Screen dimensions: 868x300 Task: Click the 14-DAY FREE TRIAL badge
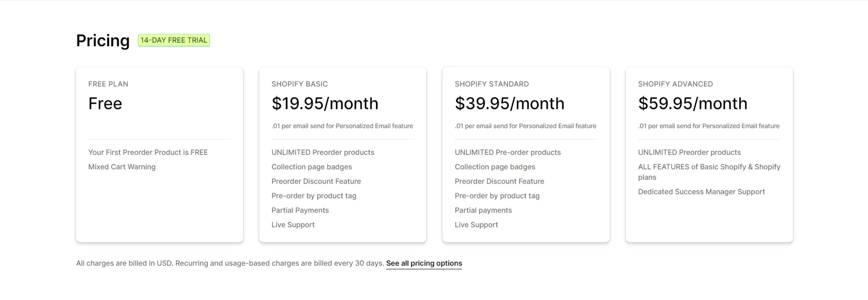click(x=174, y=40)
